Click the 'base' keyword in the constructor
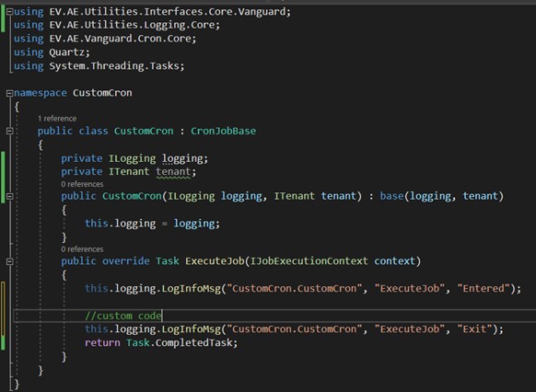This screenshot has width=536, height=392. [x=391, y=196]
